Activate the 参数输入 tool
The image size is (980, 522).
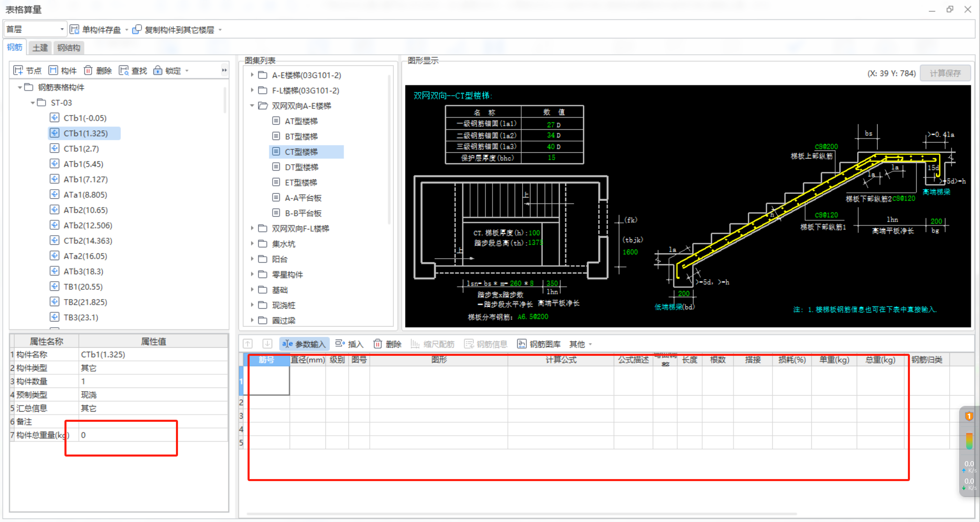304,344
